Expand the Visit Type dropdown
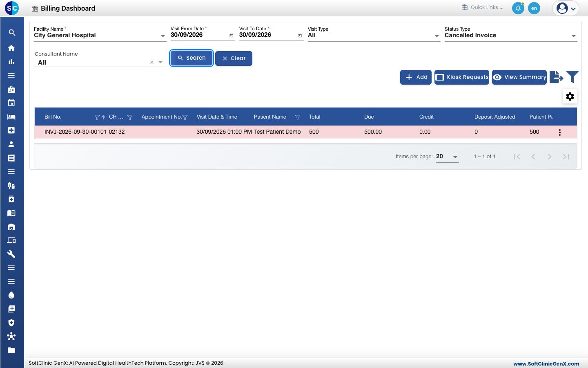Screen dimensions: 588x368 tap(437, 36)
